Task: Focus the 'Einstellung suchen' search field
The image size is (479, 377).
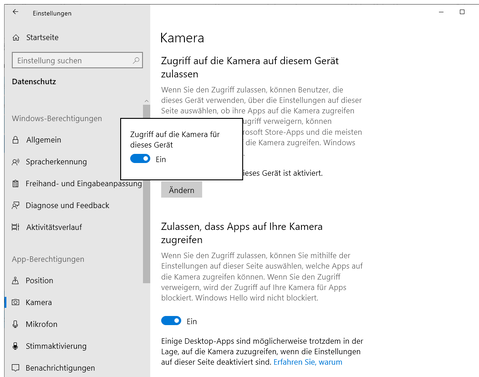Action: tap(77, 60)
